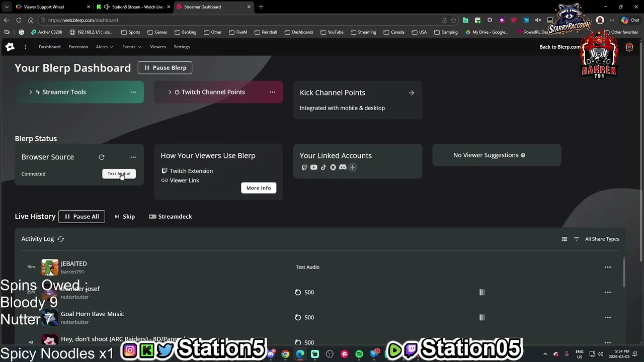Reload the browser page
Viewport: 644px width, 362px height.
pos(19,20)
